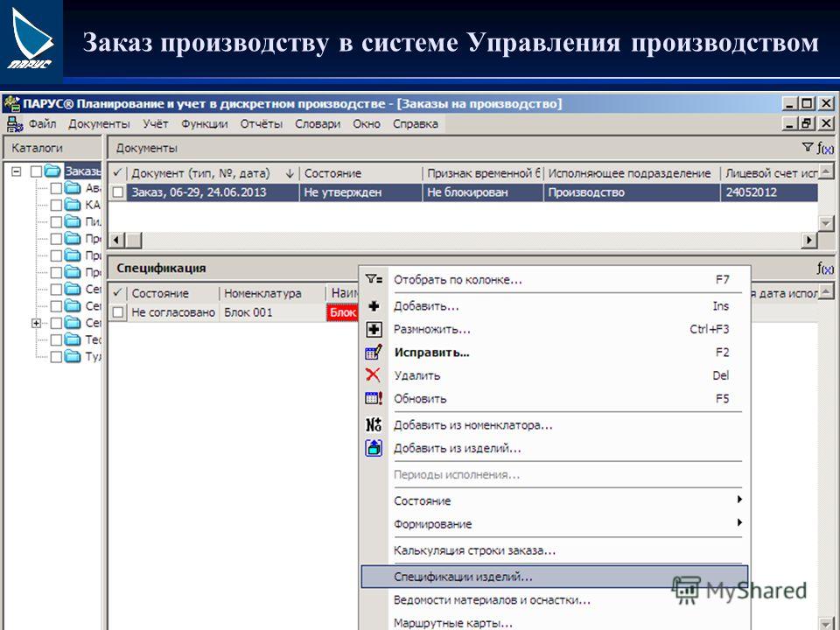
Task: Tick the checkbox beside the КА folder
Action: tap(56, 205)
